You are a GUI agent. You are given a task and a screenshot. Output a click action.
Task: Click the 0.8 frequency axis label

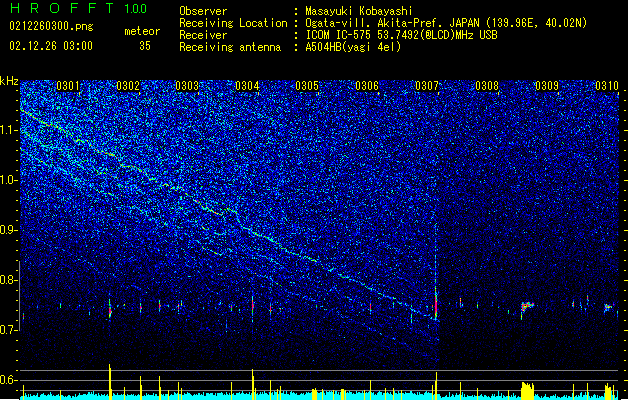[x=9, y=280]
